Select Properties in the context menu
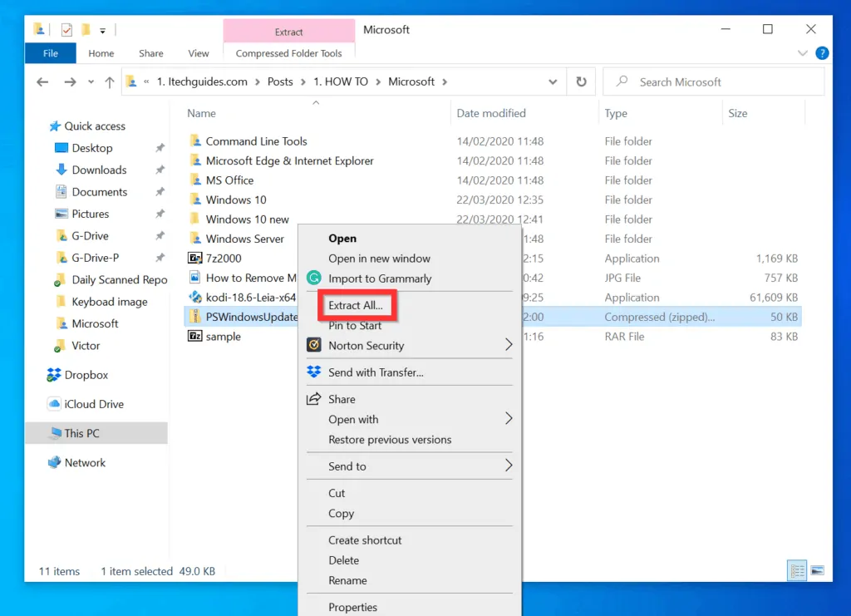The width and height of the screenshot is (851, 616). [352, 607]
